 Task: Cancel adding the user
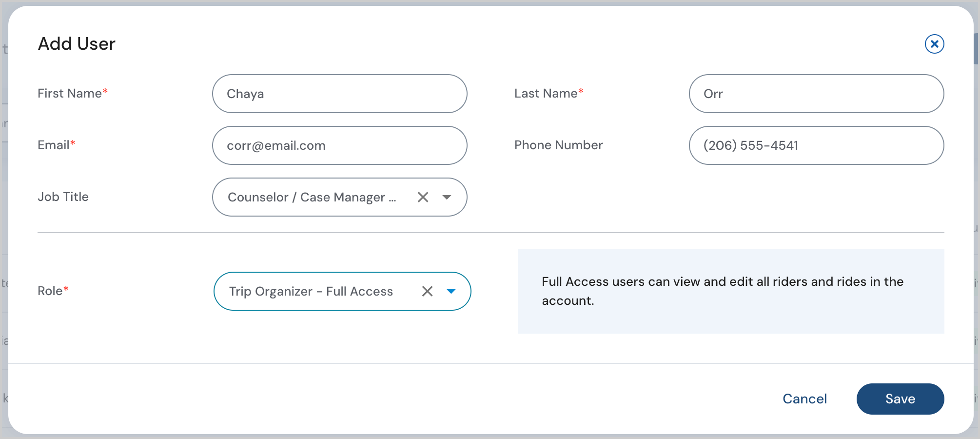804,399
